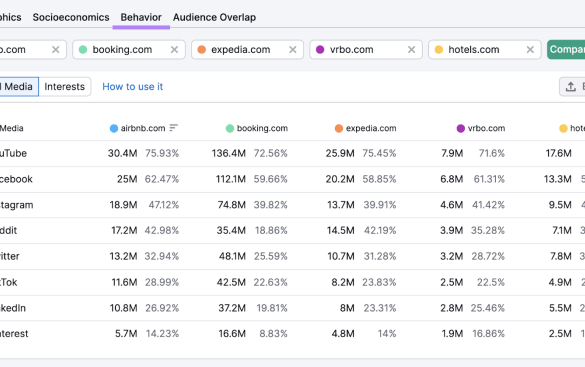The height and width of the screenshot is (367, 585).
Task: Click the export upload icon
Action: [x=570, y=87]
